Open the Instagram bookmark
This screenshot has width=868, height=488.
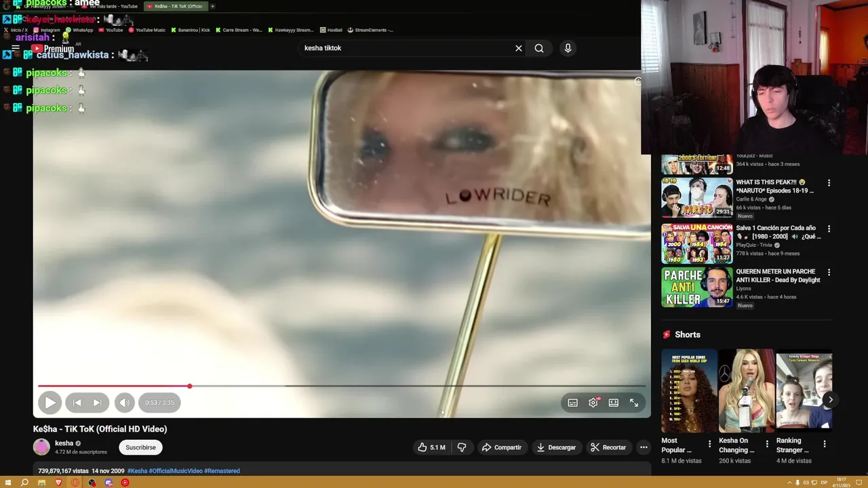point(47,30)
